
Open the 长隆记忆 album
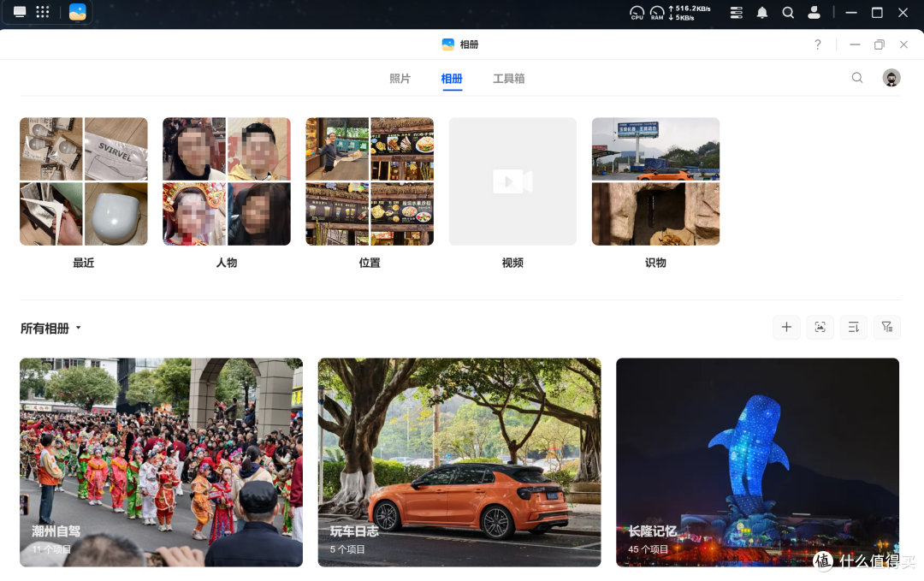pyautogui.click(x=758, y=463)
